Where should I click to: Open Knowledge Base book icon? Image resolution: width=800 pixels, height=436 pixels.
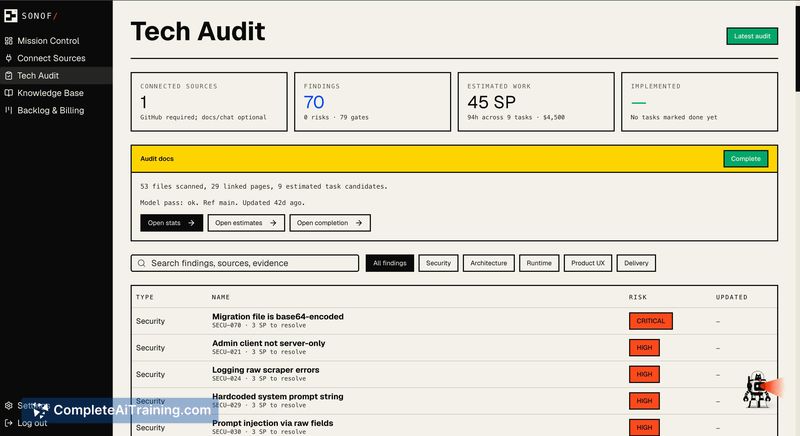point(9,93)
